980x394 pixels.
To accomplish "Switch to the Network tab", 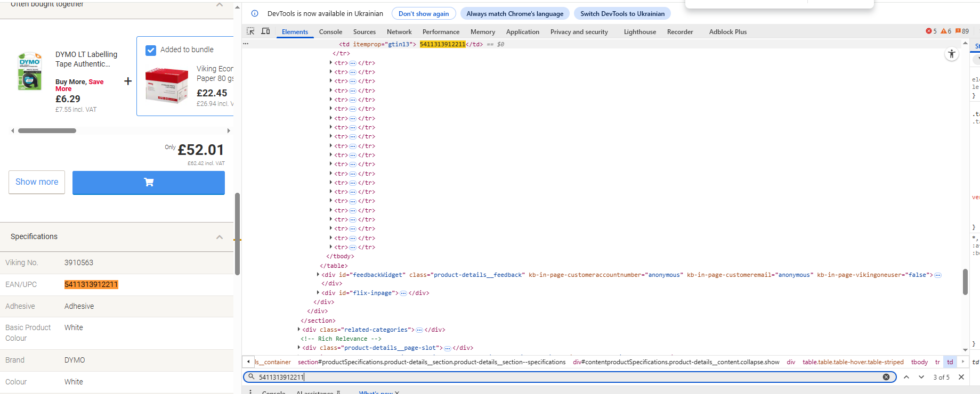I will pyautogui.click(x=399, y=32).
